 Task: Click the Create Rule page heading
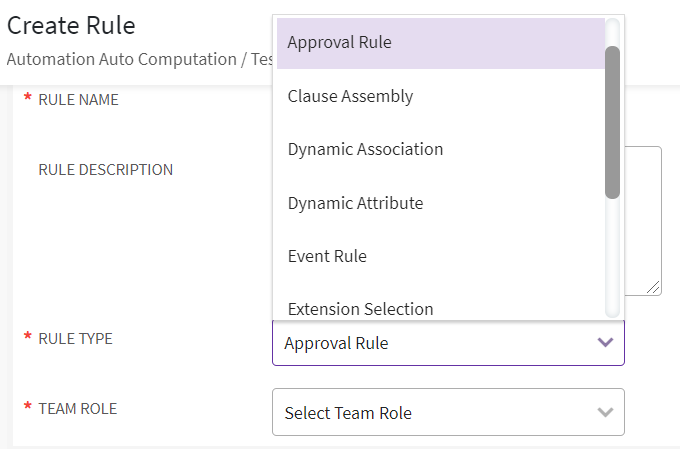tap(71, 25)
